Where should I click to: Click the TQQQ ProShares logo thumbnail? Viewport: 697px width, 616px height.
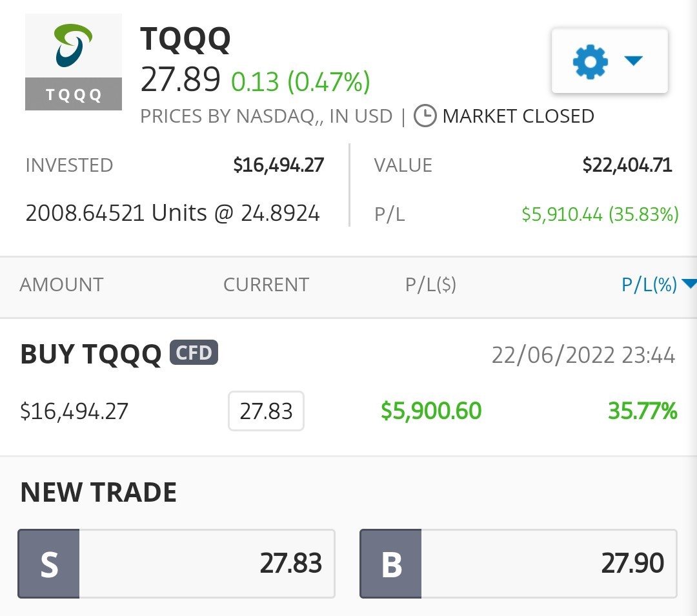tap(74, 62)
